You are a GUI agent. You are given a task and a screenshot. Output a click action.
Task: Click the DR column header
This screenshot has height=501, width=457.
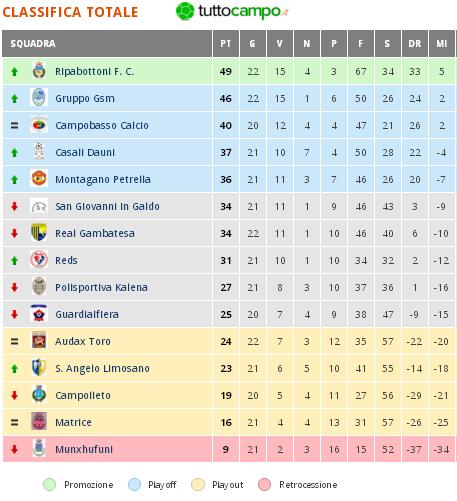coord(415,44)
